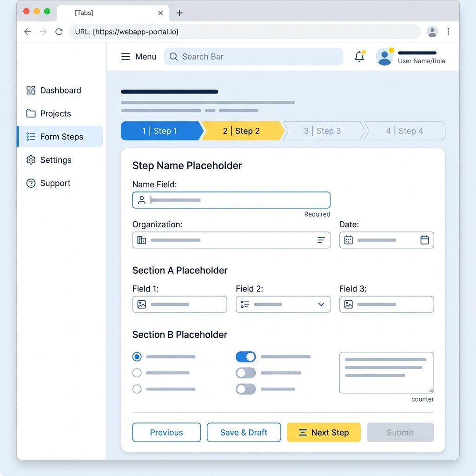The height and width of the screenshot is (476, 476).
Task: Click the Settings gear icon
Action: tap(31, 160)
